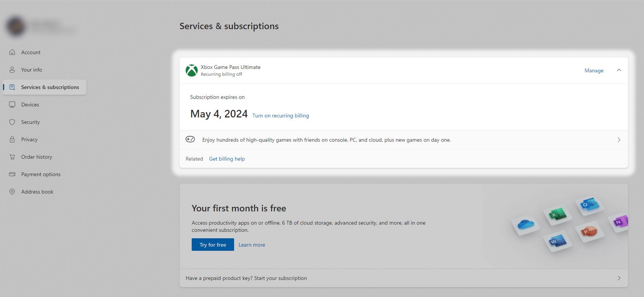Open Payment options
Screen dimensions: 644x297
[41, 174]
